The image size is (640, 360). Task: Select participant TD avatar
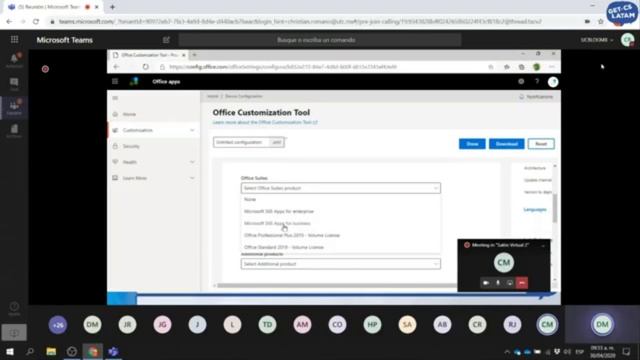tap(267, 325)
